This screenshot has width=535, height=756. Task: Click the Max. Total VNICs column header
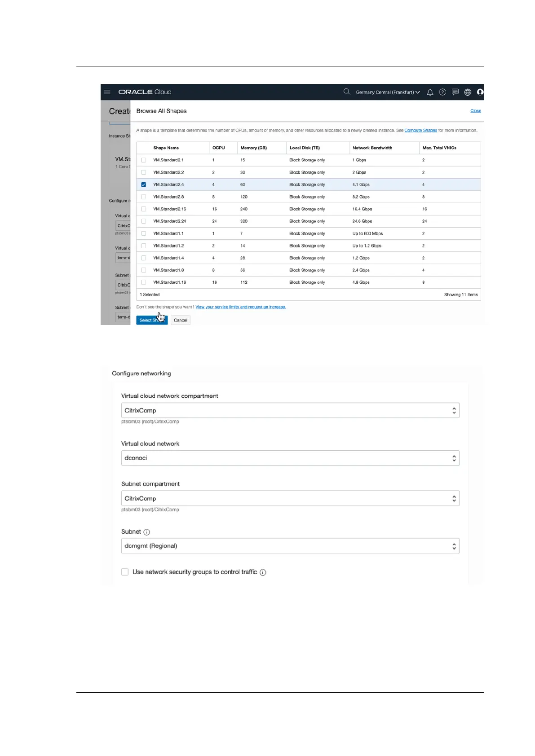point(439,148)
